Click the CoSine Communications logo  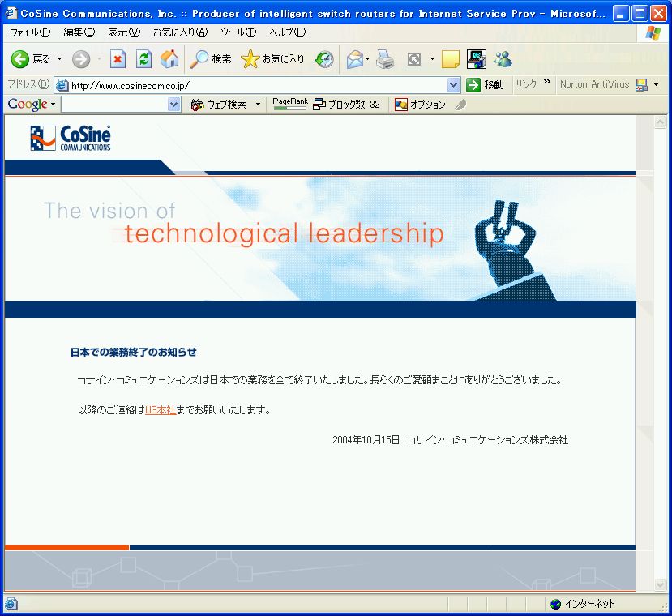71,138
